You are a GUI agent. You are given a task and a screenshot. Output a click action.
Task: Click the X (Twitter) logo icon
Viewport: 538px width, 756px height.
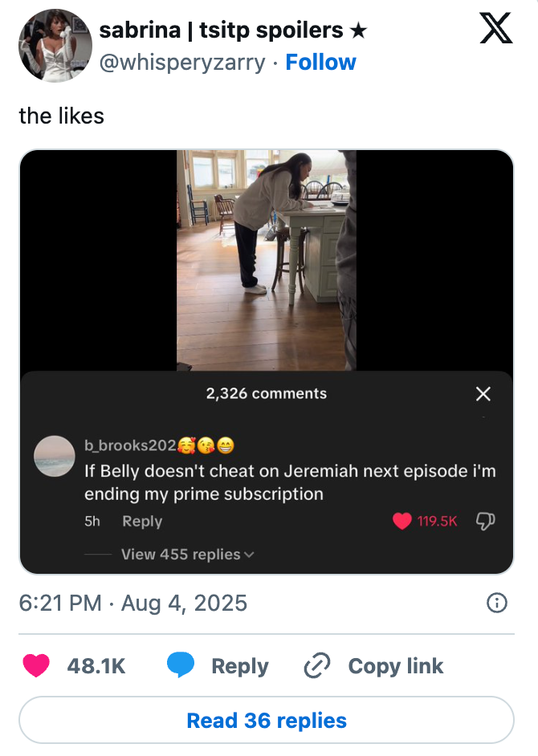click(496, 27)
